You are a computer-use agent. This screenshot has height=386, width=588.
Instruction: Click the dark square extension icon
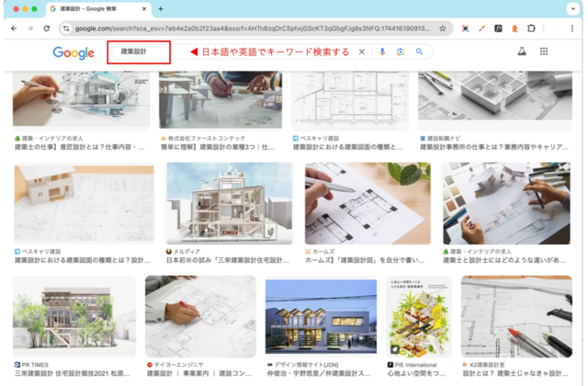point(498,28)
